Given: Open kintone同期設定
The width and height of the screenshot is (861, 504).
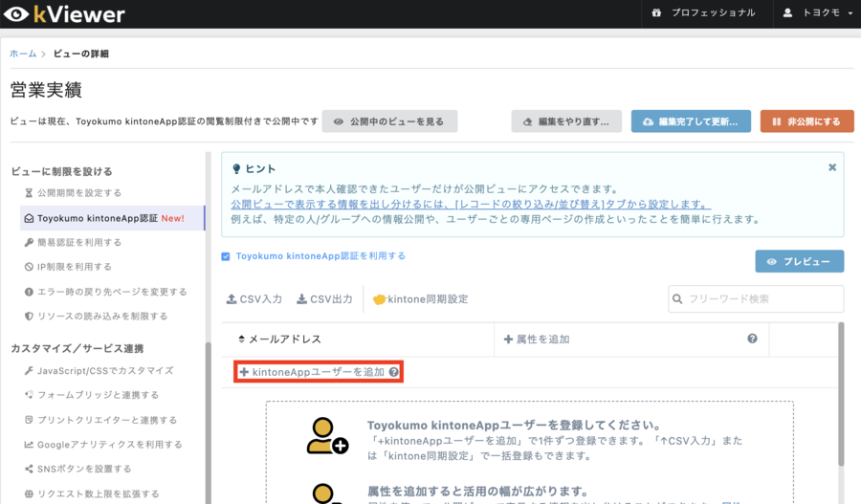Looking at the screenshot, I should [421, 299].
